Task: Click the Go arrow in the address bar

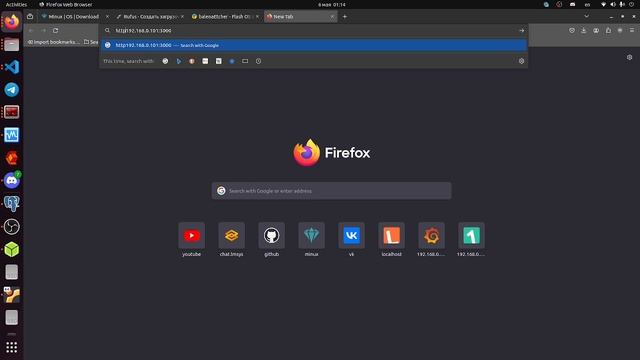Action: pyautogui.click(x=521, y=31)
